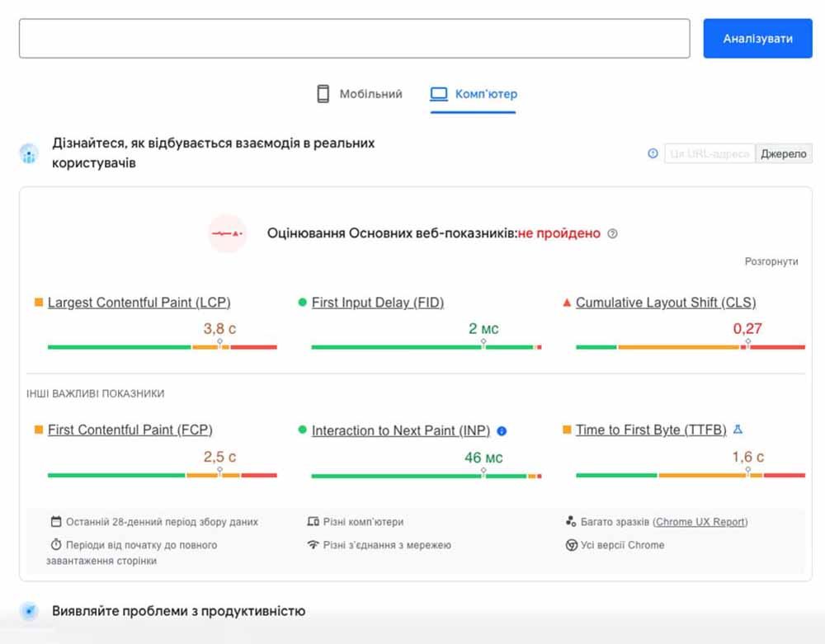Viewport: 825px width, 644px height.
Task: Open the Chrome UX Report link
Action: [700, 521]
